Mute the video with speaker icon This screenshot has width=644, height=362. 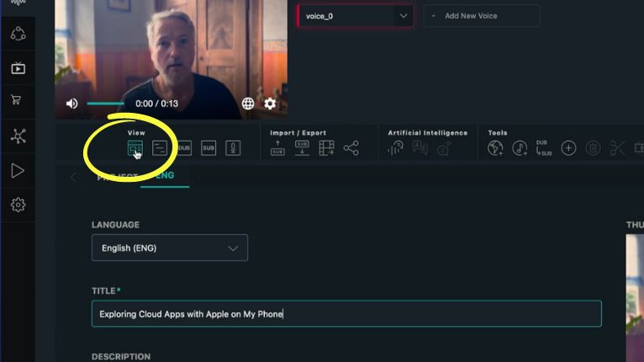72,104
